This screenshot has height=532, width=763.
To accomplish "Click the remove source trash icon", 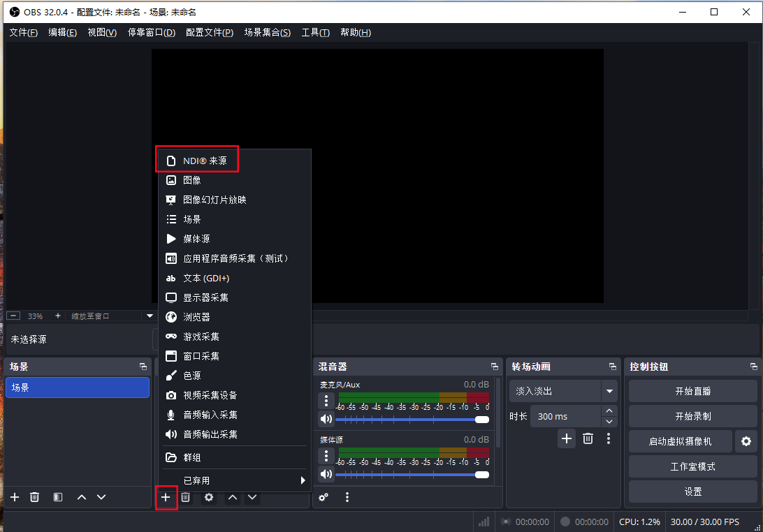I will tap(186, 497).
